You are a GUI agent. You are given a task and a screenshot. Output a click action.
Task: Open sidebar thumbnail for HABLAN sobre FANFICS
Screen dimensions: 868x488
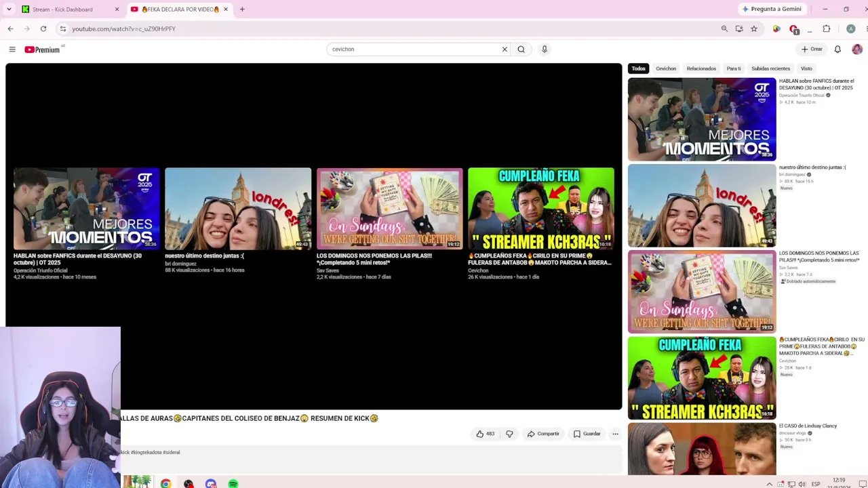(702, 119)
